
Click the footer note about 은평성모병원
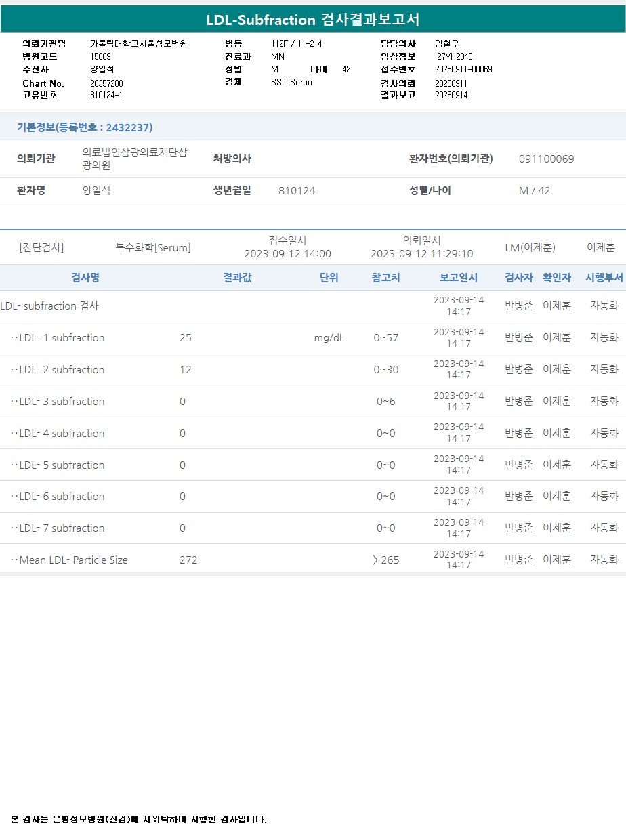click(x=139, y=820)
